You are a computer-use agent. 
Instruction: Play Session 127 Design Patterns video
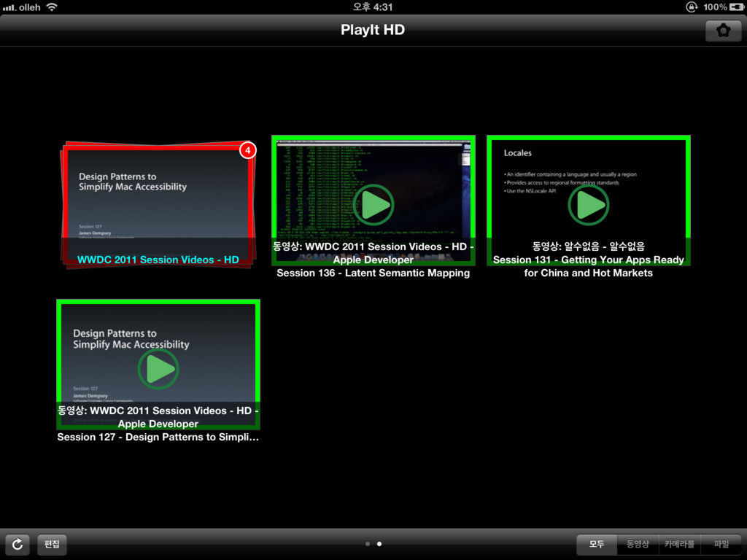coord(158,369)
